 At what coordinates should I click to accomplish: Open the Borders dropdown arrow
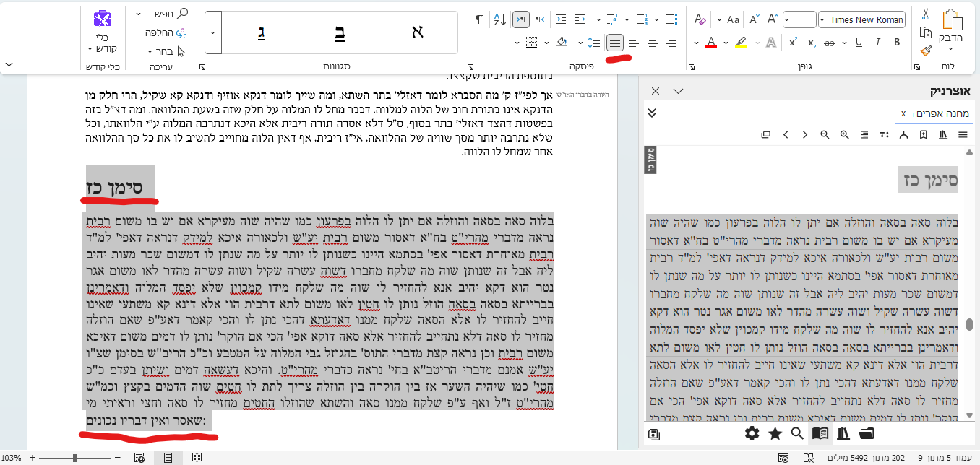tap(517, 43)
